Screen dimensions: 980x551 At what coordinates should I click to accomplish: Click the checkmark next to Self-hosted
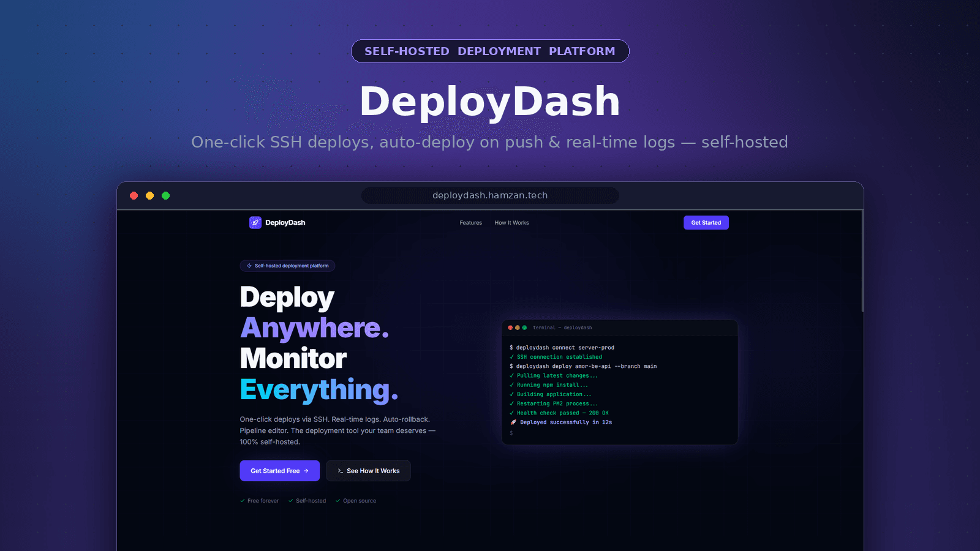(291, 501)
